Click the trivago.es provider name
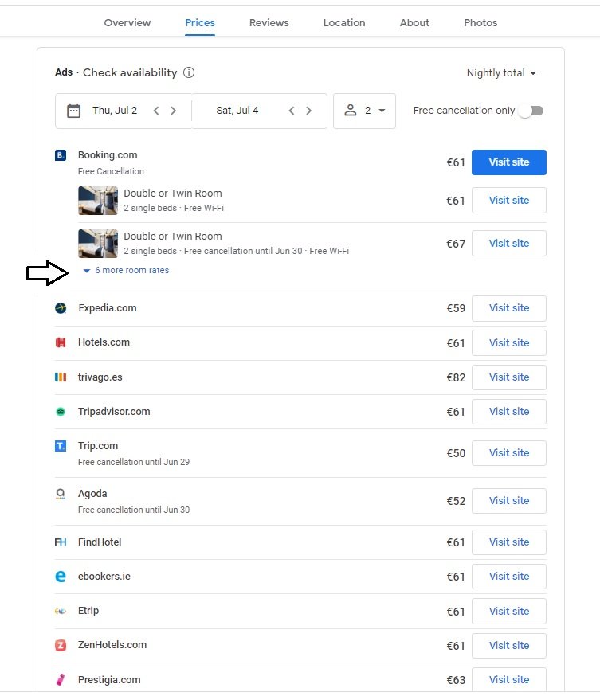Image resolution: width=600 pixels, height=700 pixels. (100, 377)
